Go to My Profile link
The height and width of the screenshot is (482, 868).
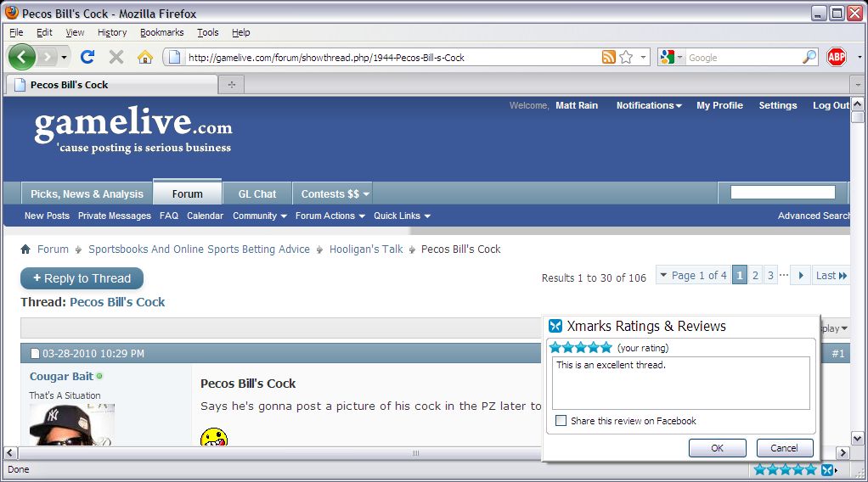click(719, 105)
